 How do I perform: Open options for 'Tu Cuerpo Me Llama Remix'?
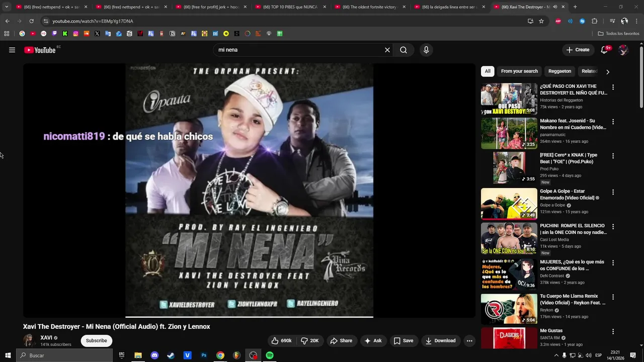613,297
